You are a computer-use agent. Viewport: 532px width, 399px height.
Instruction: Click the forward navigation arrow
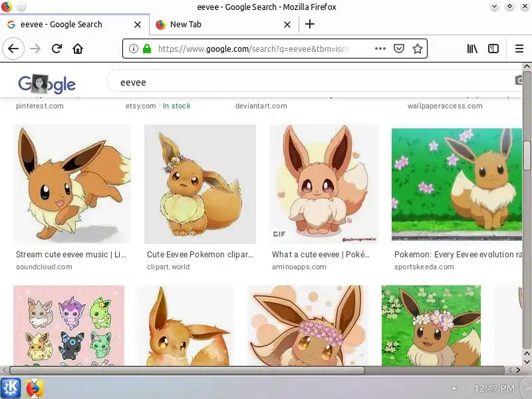[35, 49]
